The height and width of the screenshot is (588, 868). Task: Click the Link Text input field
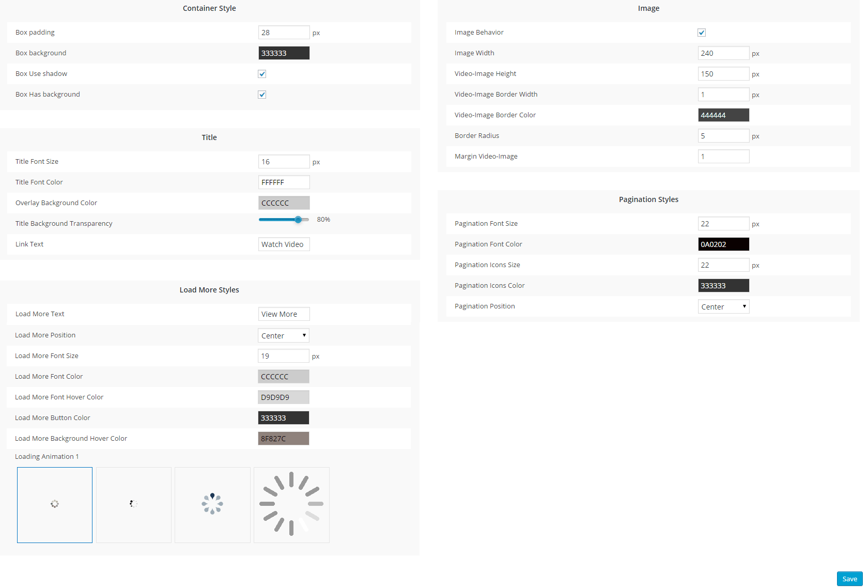pyautogui.click(x=284, y=244)
